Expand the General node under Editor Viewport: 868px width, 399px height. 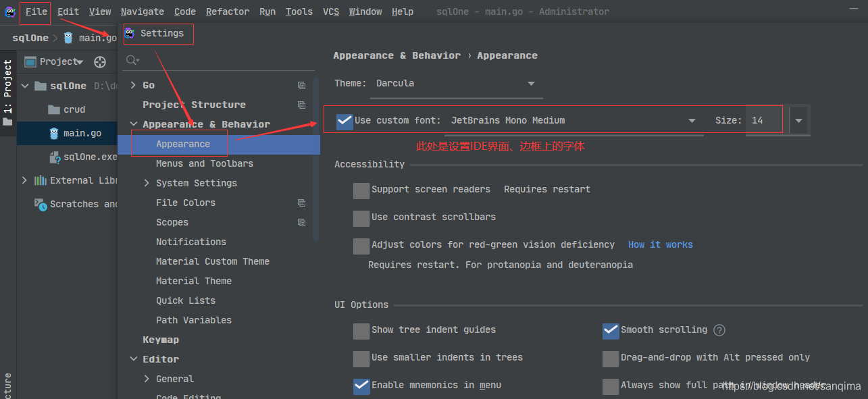(x=147, y=379)
